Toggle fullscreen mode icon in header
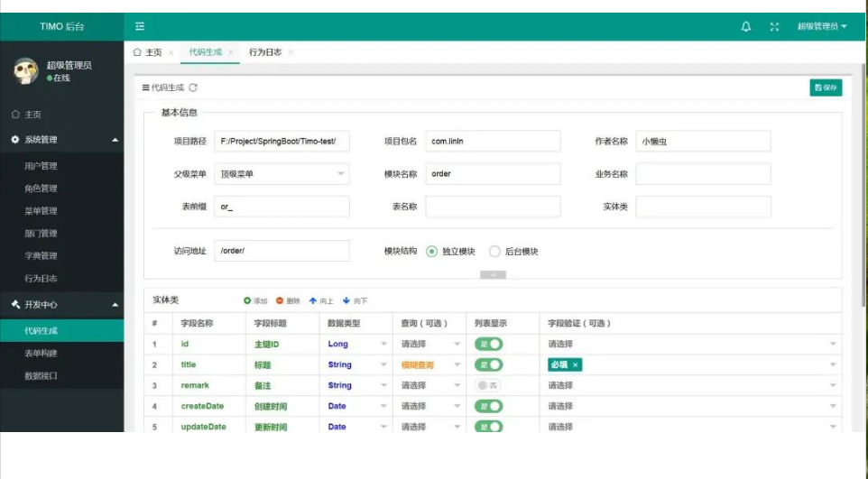Viewport: 868px width, 479px height. pyautogui.click(x=774, y=27)
